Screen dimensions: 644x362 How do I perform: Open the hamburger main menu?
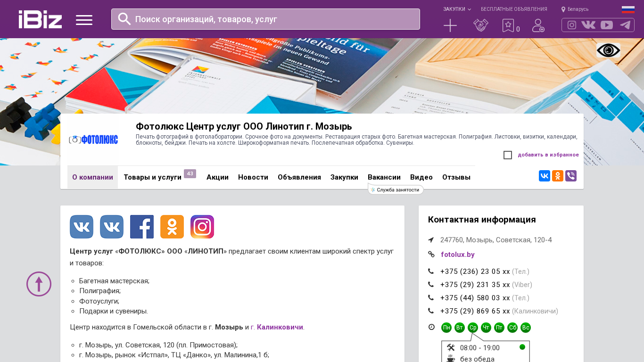84,20
